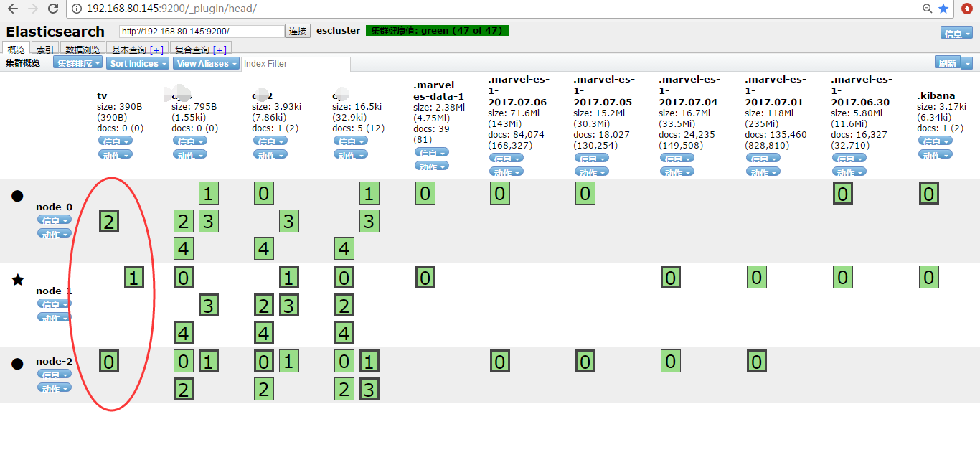Click the tv index name heading
The image size is (980, 465).
click(102, 95)
